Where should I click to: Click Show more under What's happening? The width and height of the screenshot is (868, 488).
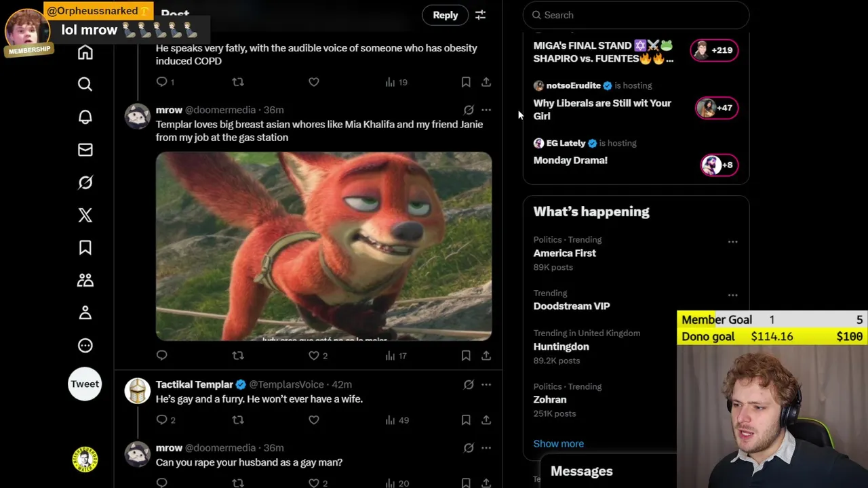pyautogui.click(x=558, y=443)
